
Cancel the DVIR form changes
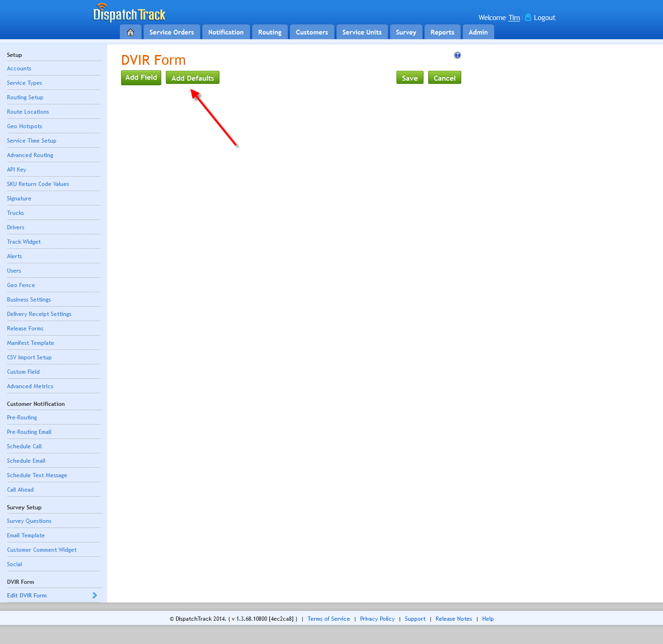444,78
